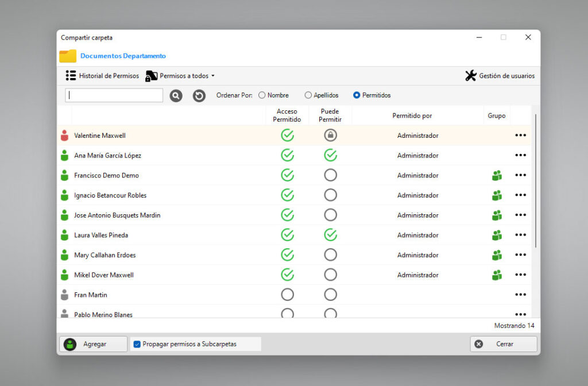Enable Puede Permitir for Ignacio Betancour Robles
Image resolution: width=588 pixels, height=386 pixels.
[330, 195]
